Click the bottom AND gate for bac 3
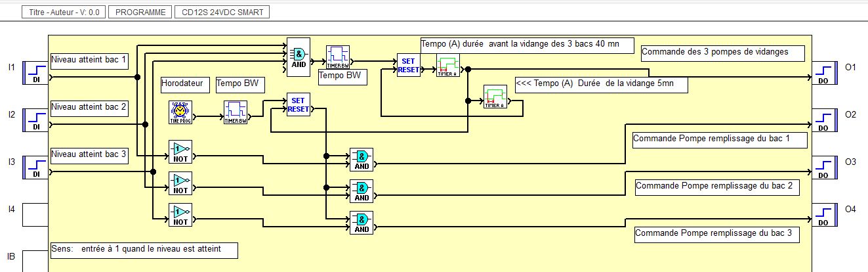 click(x=361, y=223)
